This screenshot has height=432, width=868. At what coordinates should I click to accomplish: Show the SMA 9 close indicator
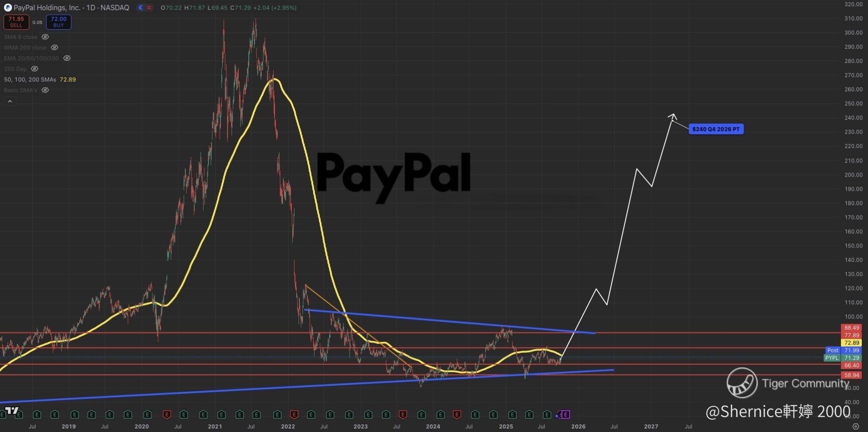(45, 37)
